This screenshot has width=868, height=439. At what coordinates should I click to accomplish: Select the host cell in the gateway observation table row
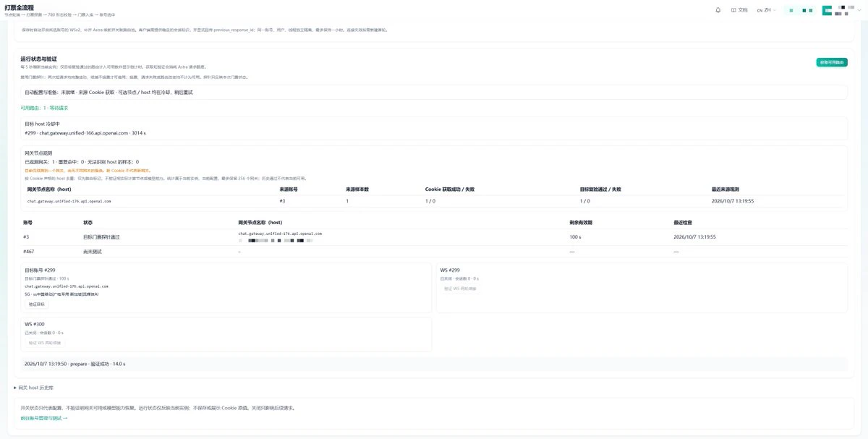coord(69,201)
